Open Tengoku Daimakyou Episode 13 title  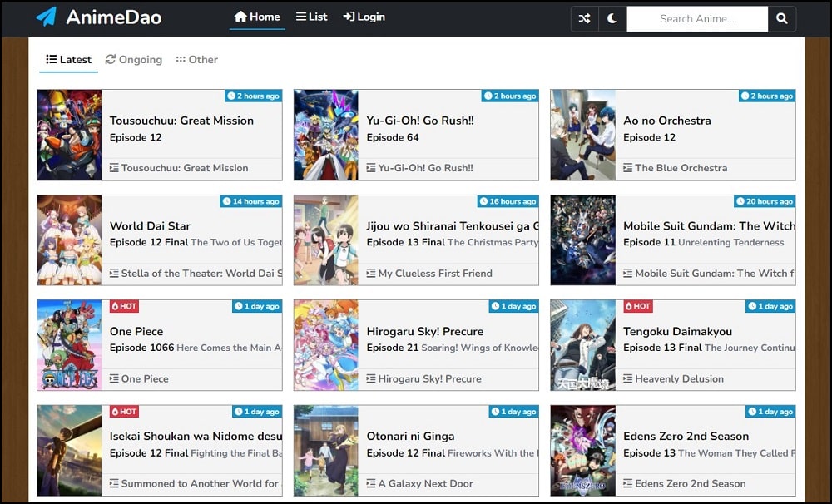[x=677, y=332]
